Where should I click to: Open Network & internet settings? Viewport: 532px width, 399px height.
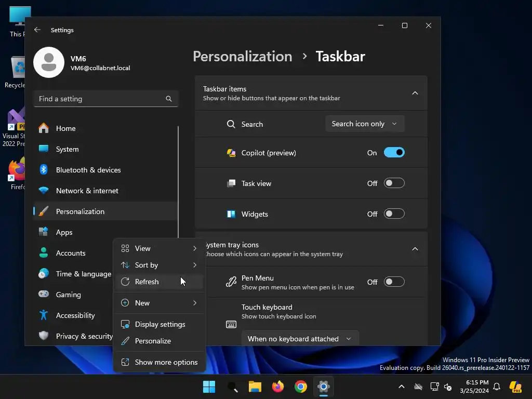[105, 191]
